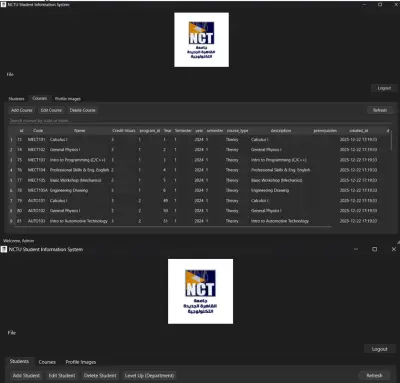Select the MECT101 code cell

click(36, 140)
